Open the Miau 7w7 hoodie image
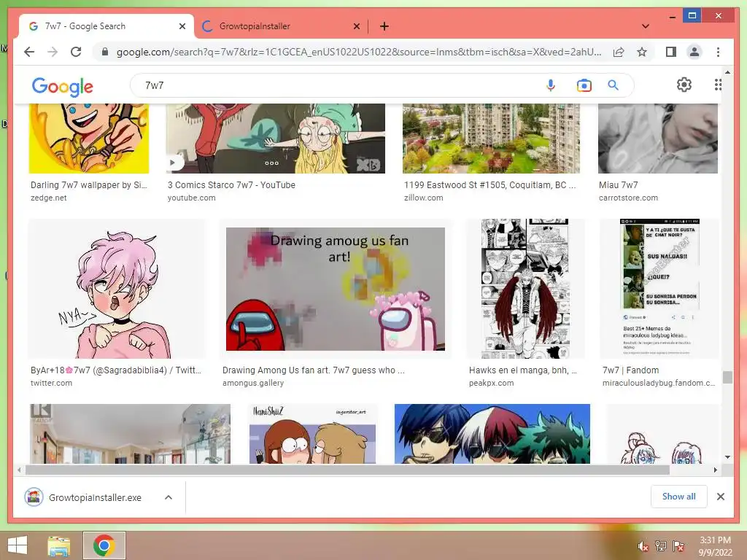Screen dimensions: 747x560 tap(658, 139)
